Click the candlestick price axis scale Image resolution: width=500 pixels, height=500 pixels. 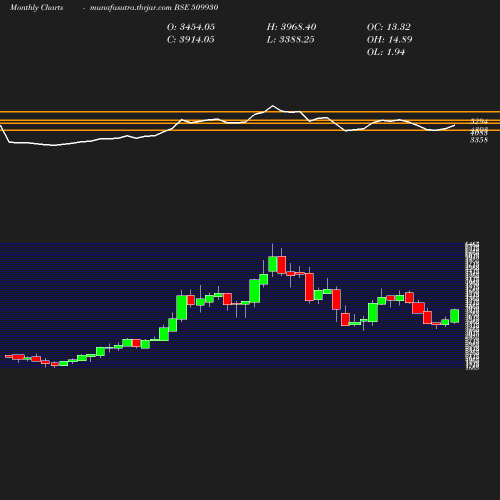472,306
